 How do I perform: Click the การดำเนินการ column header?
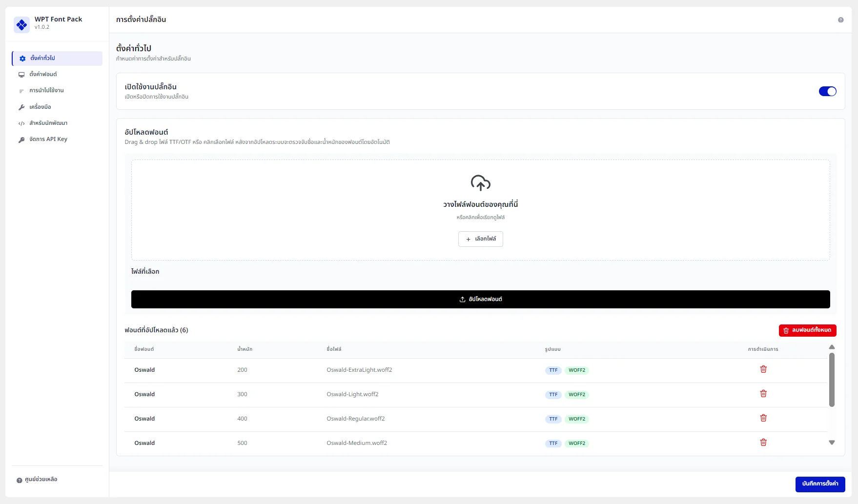(x=763, y=349)
